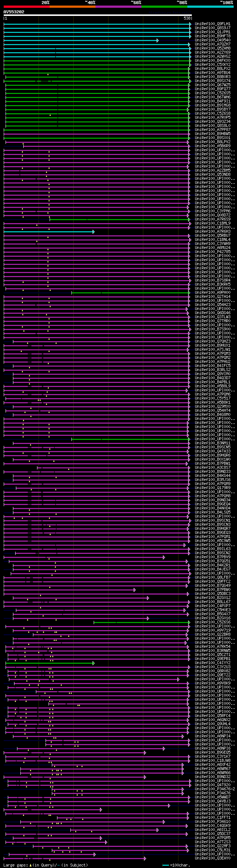Go to UniRef100_B8LPX2
Image resolution: width=237 pixels, height=868 pixels.
[x=213, y=69]
